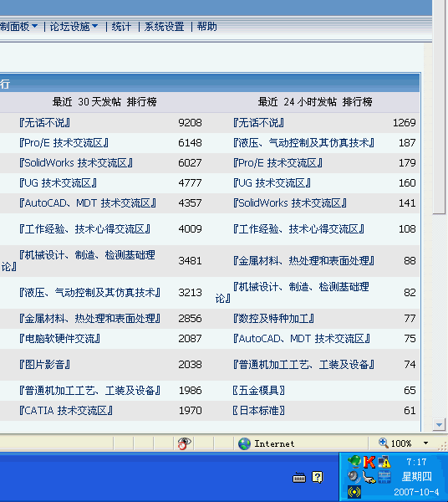The height and width of the screenshot is (502, 448).
Task: Open 『工作经验、技术心得交流区』 in the 24-hour ranking
Action: point(298,229)
